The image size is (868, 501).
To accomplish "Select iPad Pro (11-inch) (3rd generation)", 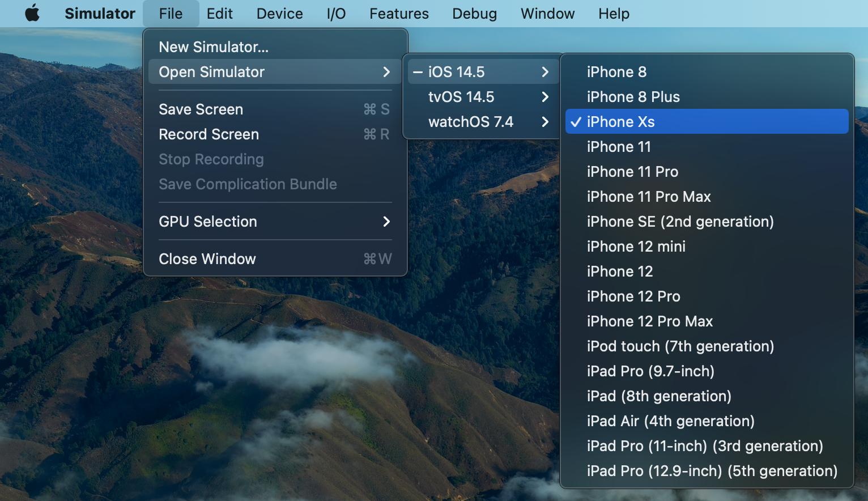I will pos(707,446).
